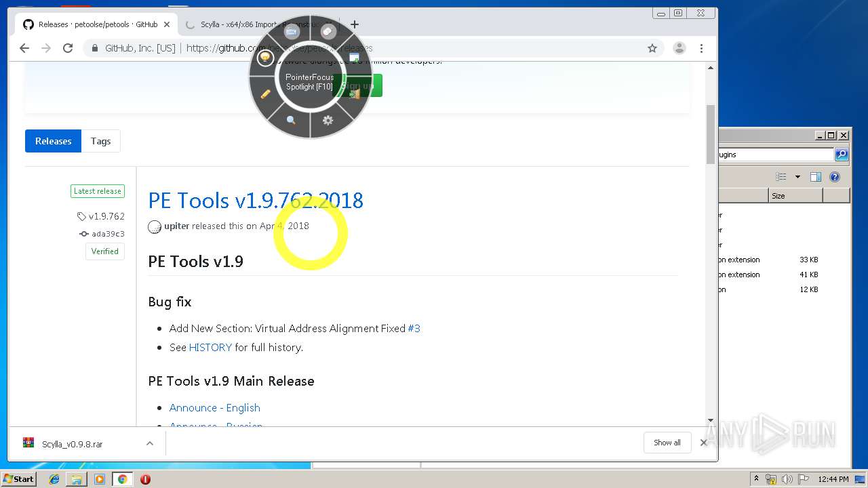Select the Releases sub-navigation tab

point(53,141)
